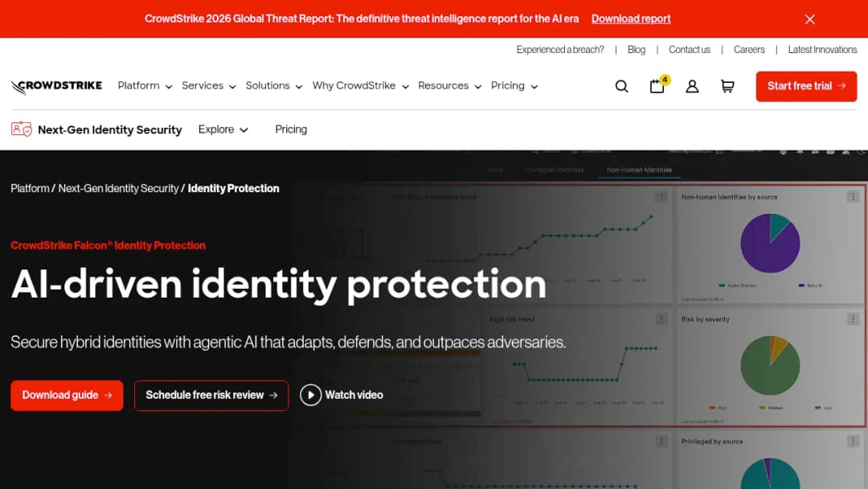Play the Watch video button

pyautogui.click(x=342, y=396)
